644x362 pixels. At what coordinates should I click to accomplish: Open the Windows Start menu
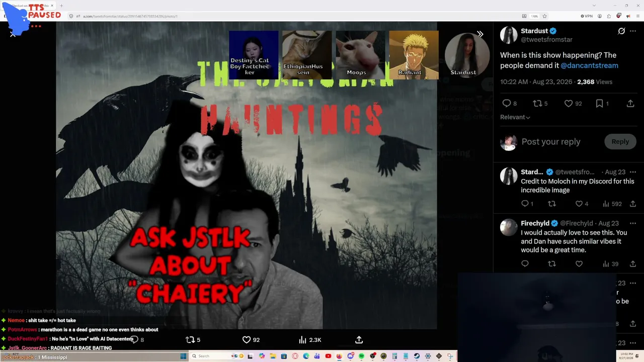[184, 356]
